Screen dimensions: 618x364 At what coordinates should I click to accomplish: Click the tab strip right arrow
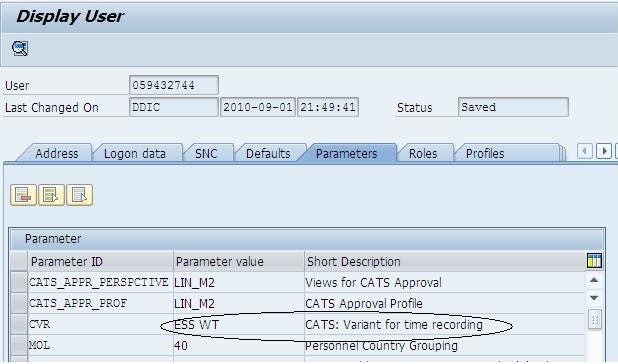pyautogui.click(x=603, y=151)
